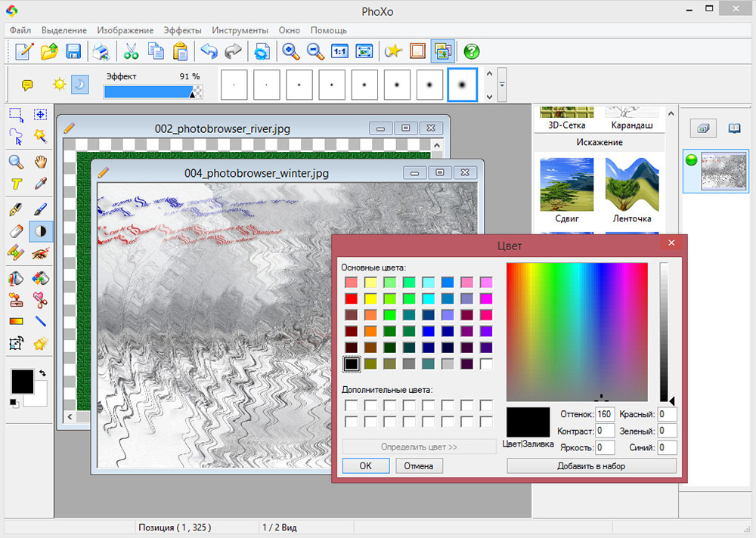Viewport: 756px width, 538px height.
Task: Click the Оттенок hue input field
Action: click(604, 414)
